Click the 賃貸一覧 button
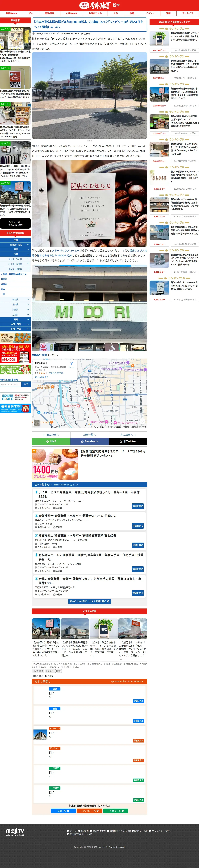Viewport: 199px width, 868px height. pyautogui.click(x=63, y=811)
